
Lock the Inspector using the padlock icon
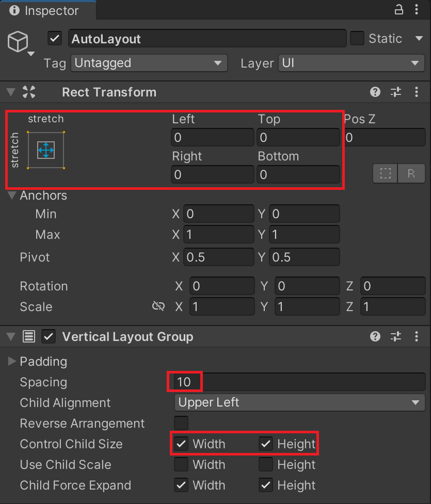(x=398, y=10)
